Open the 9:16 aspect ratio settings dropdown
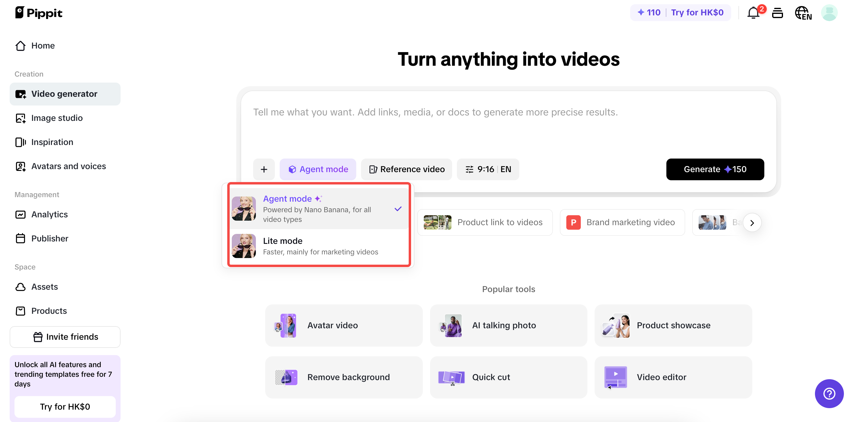Screen dimensions: 868x422 point(488,169)
